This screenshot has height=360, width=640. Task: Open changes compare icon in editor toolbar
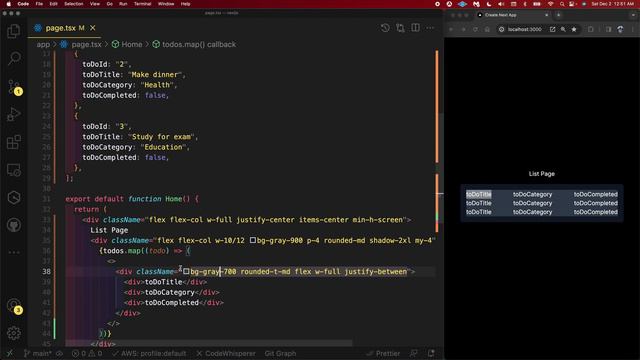[x=400, y=28]
